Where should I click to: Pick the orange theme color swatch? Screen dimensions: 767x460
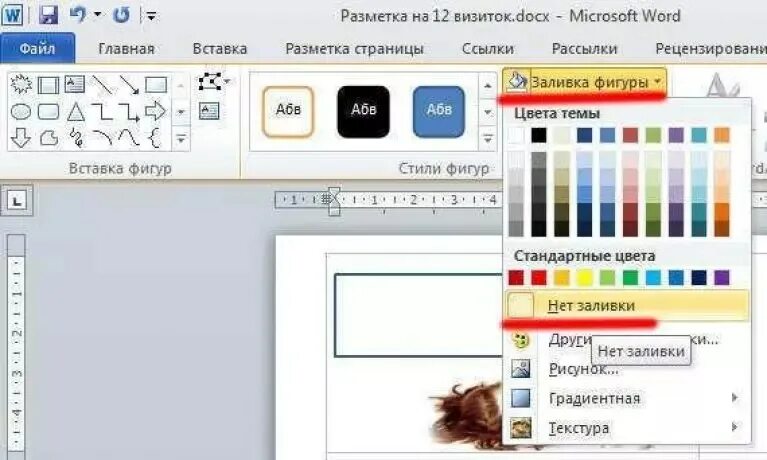tap(722, 135)
